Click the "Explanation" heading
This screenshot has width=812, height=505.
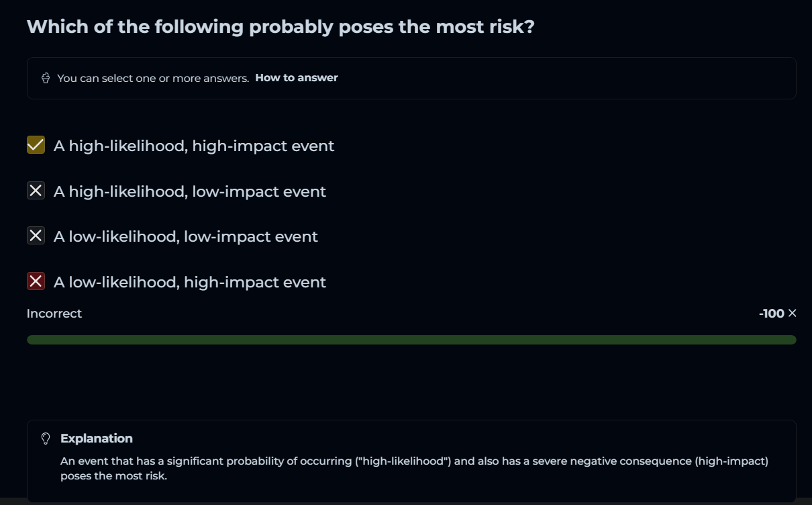[x=96, y=439]
